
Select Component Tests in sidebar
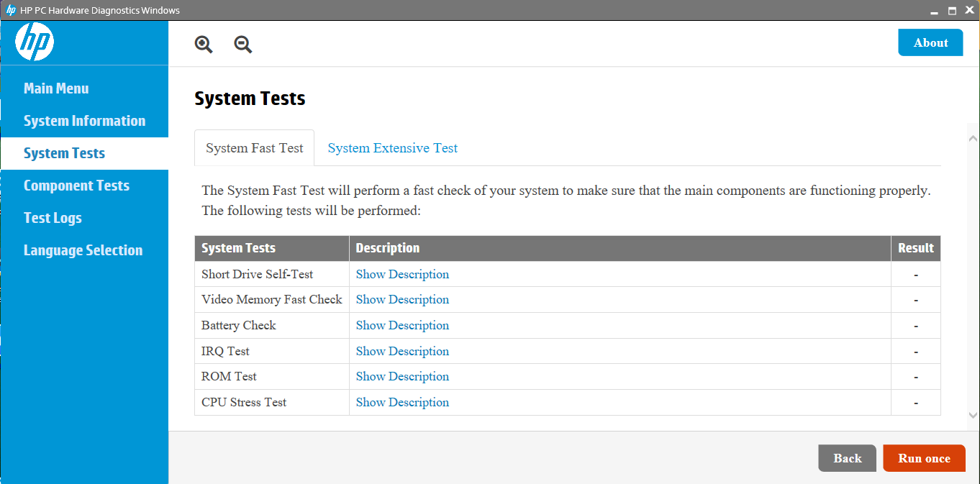[76, 186]
